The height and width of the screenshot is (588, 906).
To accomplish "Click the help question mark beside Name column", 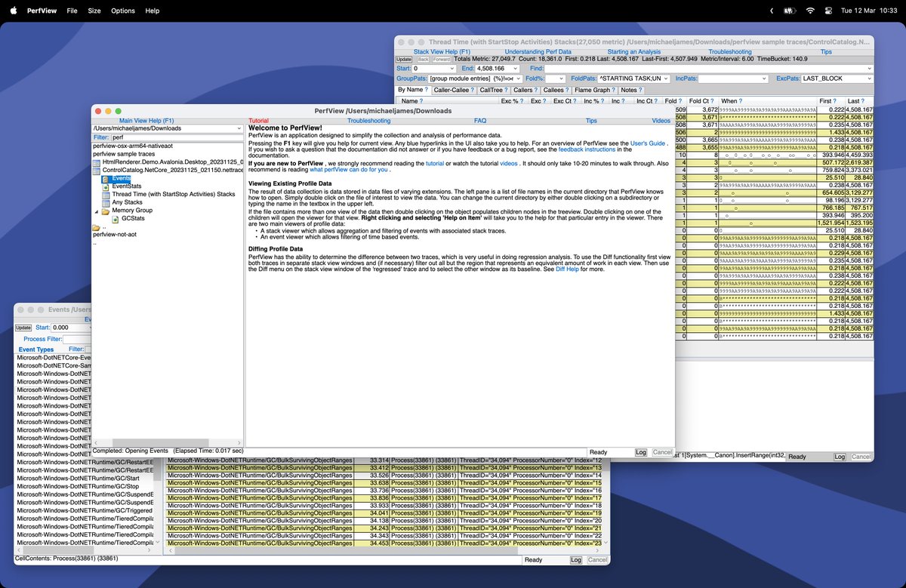I will click(421, 101).
